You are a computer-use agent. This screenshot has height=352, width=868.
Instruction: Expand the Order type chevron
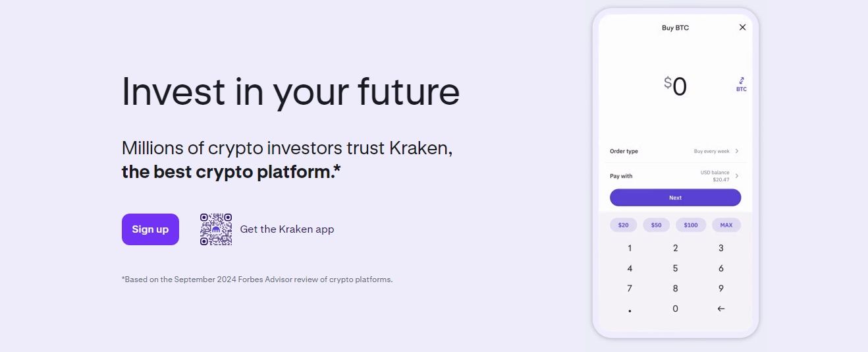pos(737,152)
